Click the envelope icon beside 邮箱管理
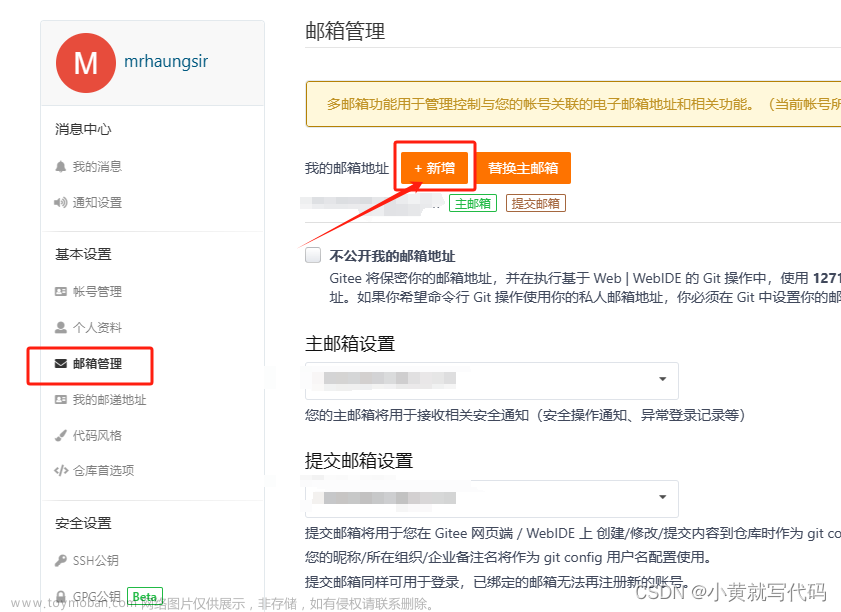 (61, 364)
